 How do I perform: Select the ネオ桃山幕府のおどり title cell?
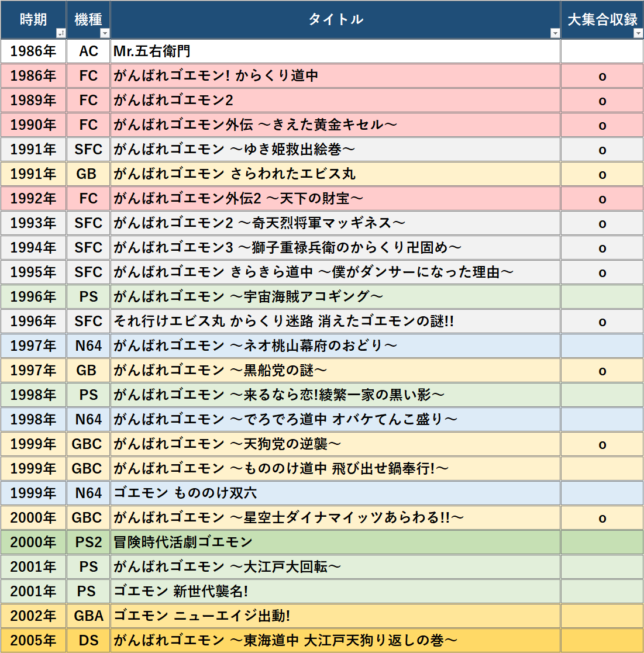(335, 346)
